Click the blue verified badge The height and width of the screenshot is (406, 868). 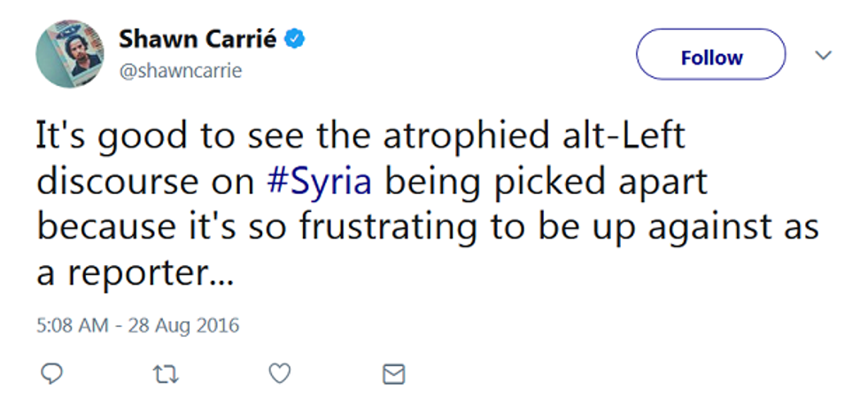click(x=298, y=40)
